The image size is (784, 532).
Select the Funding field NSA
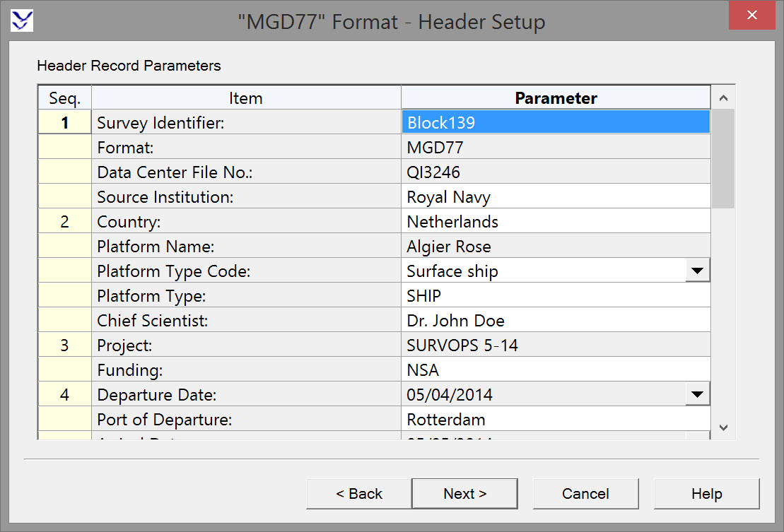555,370
